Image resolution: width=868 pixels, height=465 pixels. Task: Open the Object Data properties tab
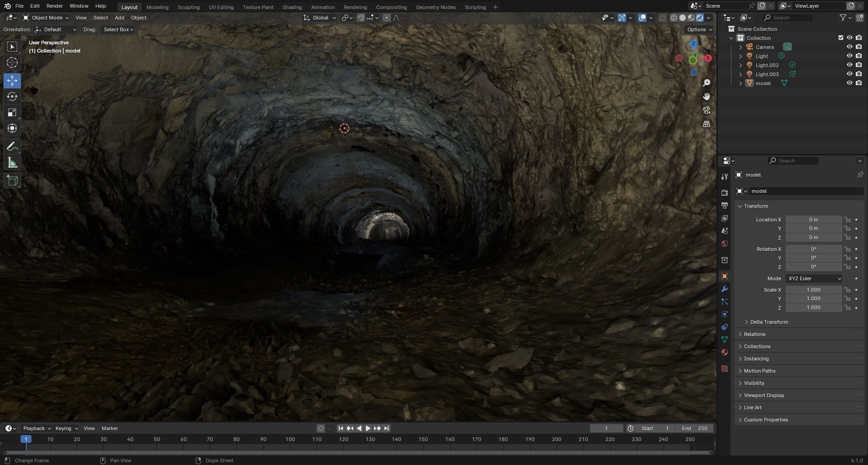coord(725,340)
